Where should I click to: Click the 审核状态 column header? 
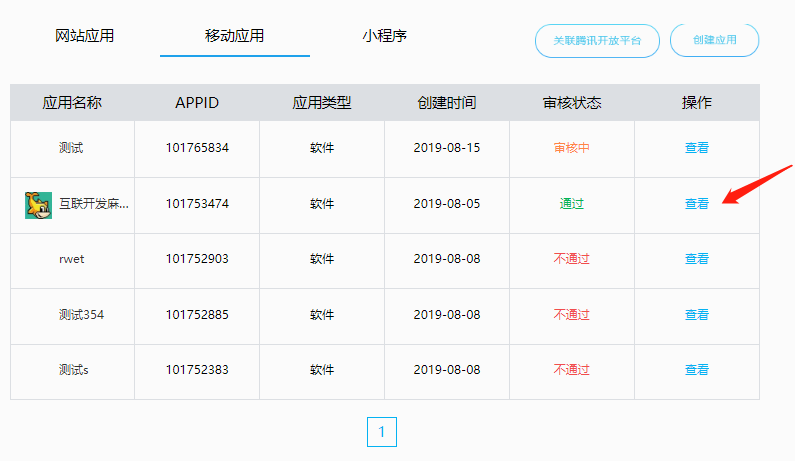(x=572, y=102)
